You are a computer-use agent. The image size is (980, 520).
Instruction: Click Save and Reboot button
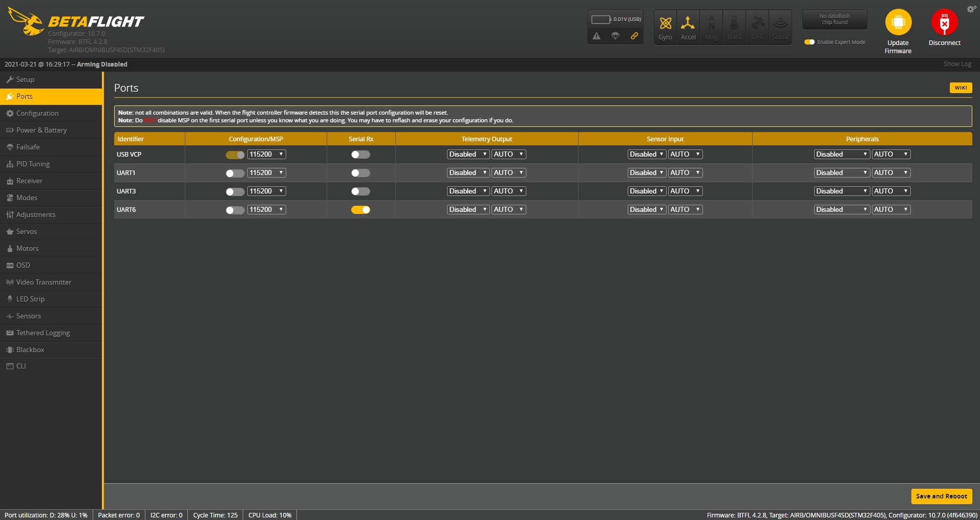click(x=942, y=496)
